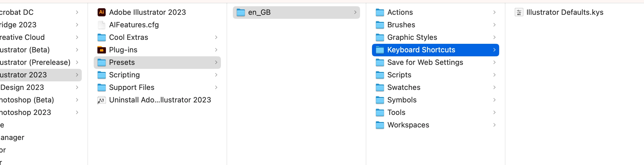644x165 pixels.
Task: Open the Support Files folder
Action: [x=157, y=87]
